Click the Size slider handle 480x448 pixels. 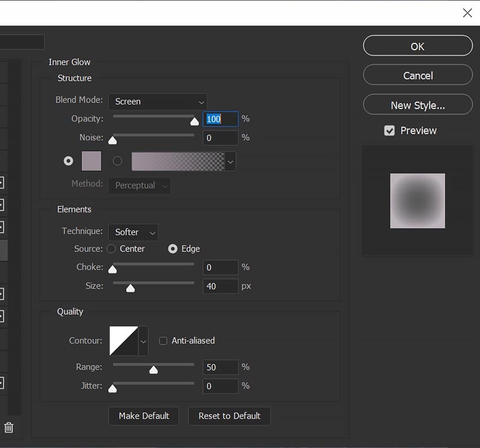(x=130, y=288)
